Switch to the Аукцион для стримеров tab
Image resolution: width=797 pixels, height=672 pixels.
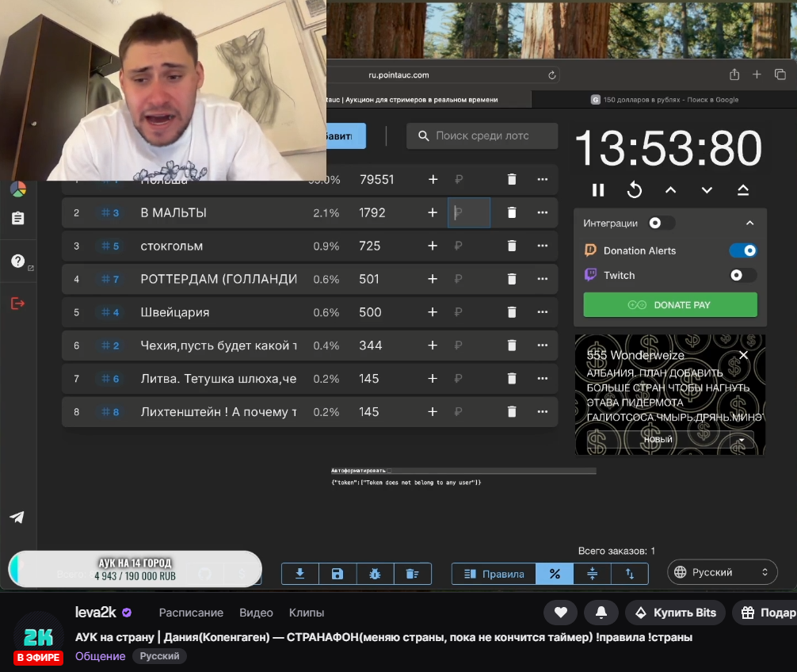[429, 100]
